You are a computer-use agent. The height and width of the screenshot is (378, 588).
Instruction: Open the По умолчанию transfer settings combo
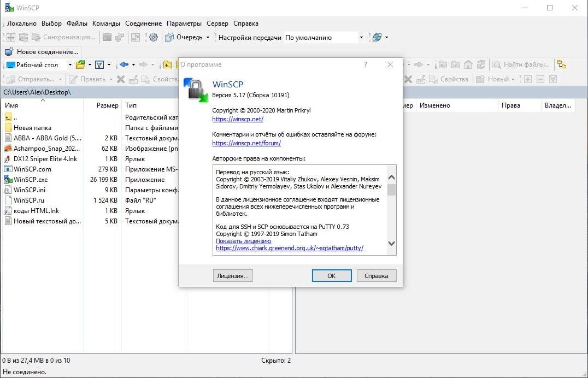pos(324,38)
